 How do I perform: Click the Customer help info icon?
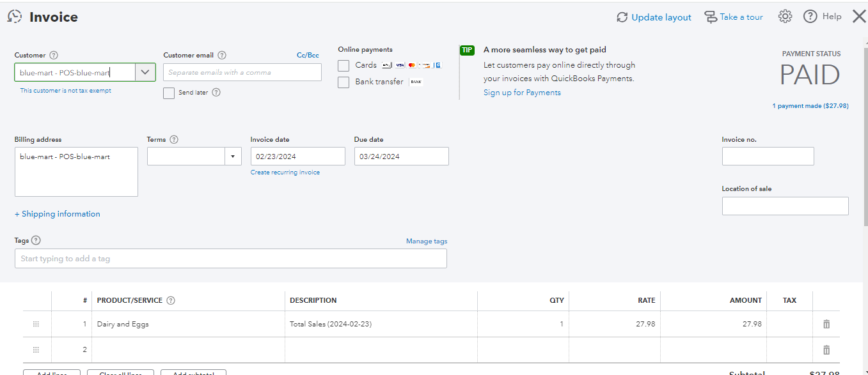click(x=54, y=56)
